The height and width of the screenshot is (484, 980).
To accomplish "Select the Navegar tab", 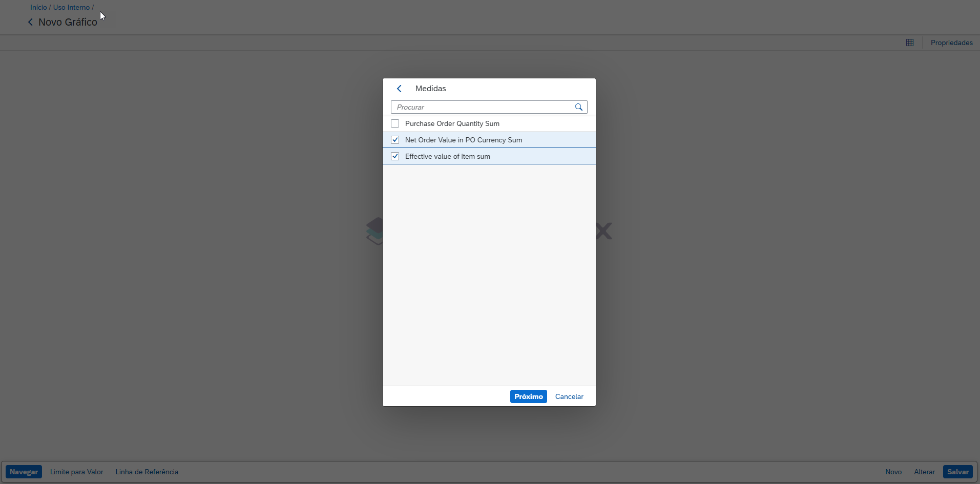I will [x=24, y=472].
